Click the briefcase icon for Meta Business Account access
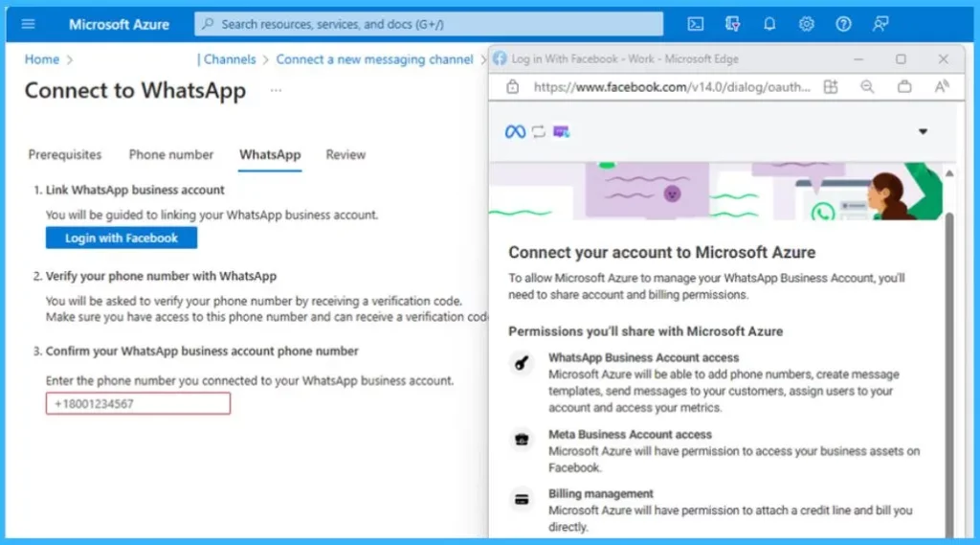The image size is (980, 545). click(522, 440)
